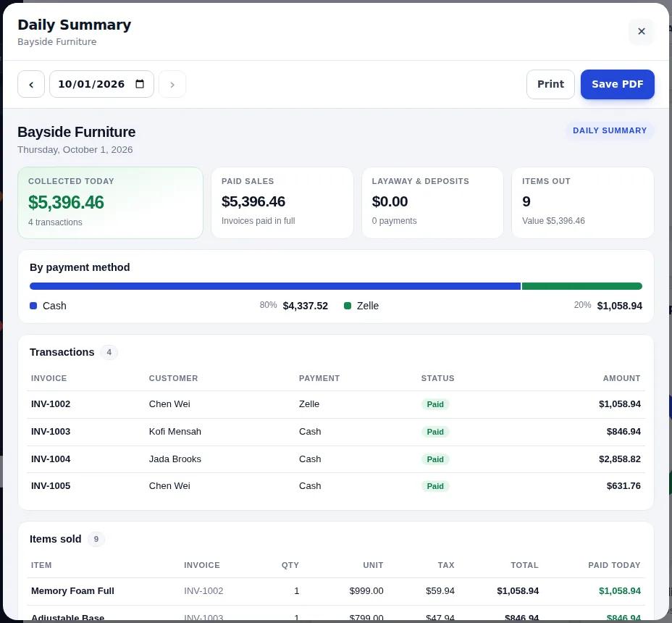Viewport: 672px width, 623px height.
Task: Open invoice INV-1003 in Transactions
Action: click(x=51, y=431)
